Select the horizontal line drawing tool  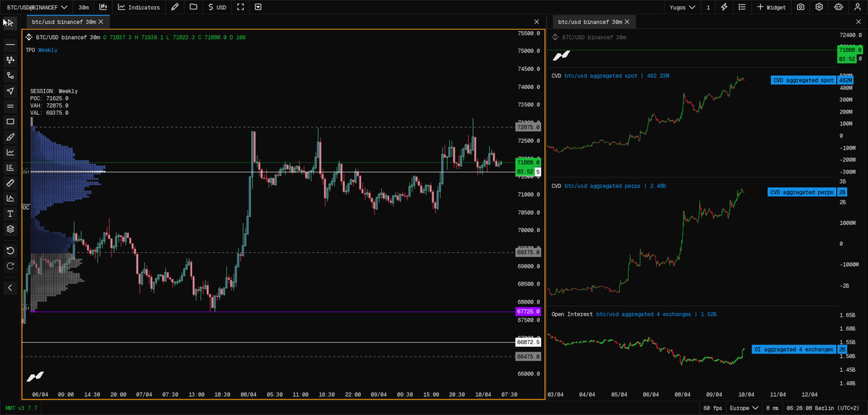[10, 45]
